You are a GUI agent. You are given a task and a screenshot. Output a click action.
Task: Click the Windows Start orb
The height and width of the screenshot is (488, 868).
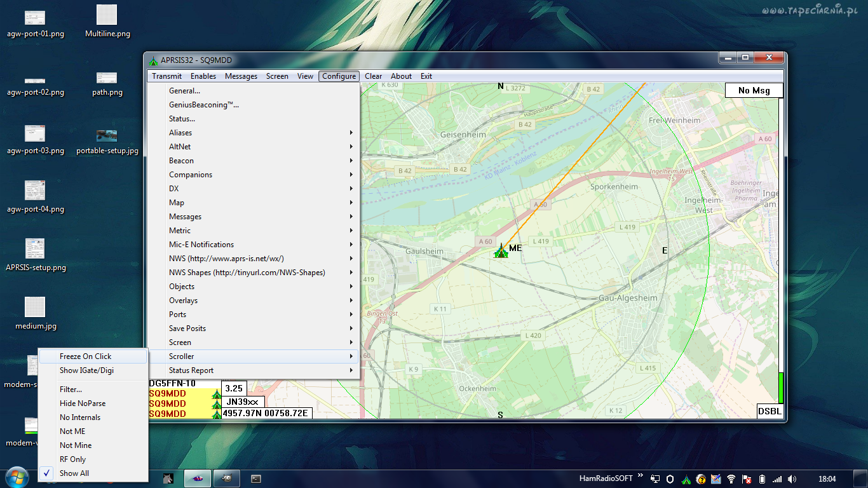coord(17,478)
